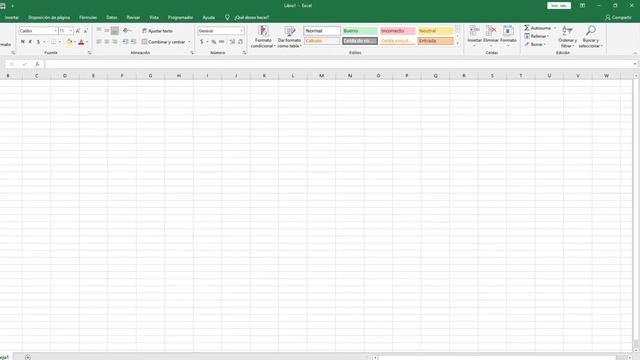Apply underline with the S button
Viewport: 640px width, 360px height.
pyautogui.click(x=38, y=42)
